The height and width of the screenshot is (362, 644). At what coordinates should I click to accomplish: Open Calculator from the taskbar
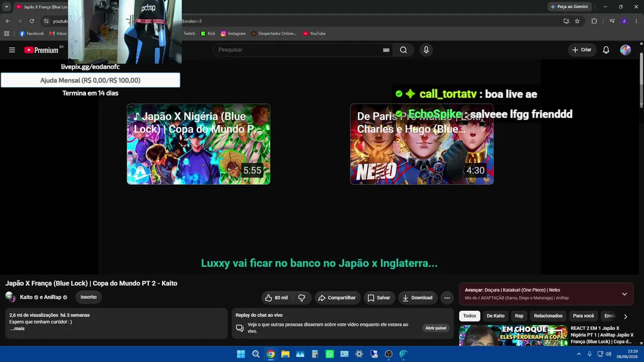click(315, 354)
